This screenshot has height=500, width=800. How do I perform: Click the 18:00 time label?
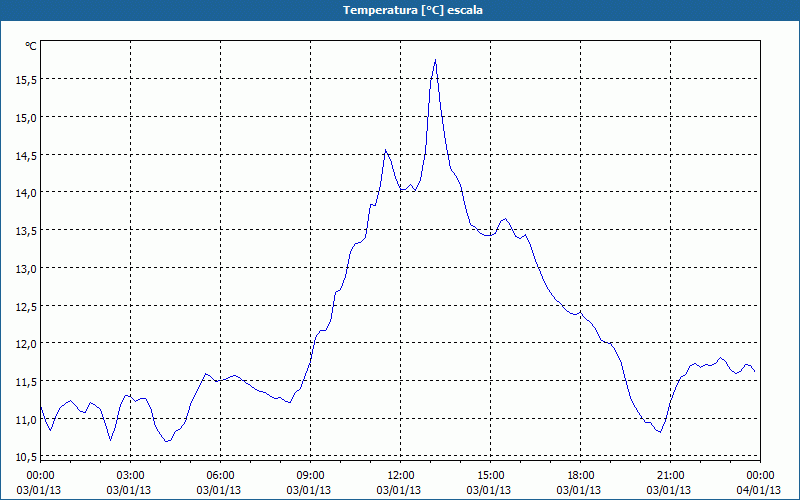tap(581, 476)
